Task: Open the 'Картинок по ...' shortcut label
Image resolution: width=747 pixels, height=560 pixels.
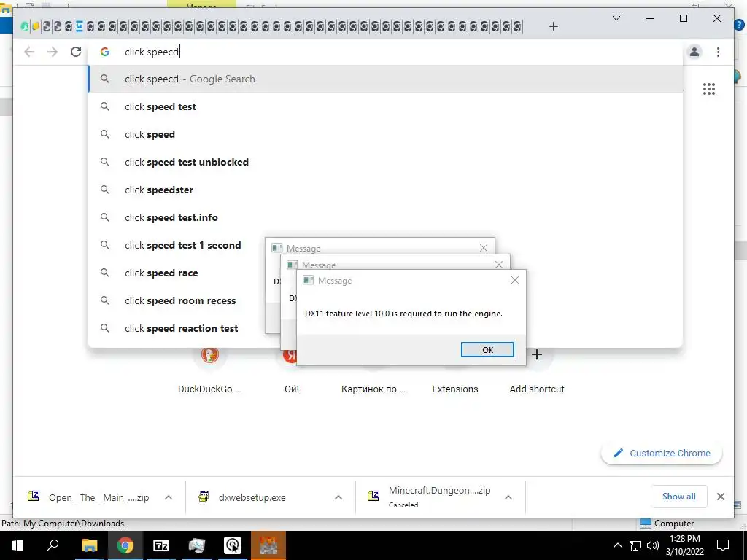Action: 373,389
